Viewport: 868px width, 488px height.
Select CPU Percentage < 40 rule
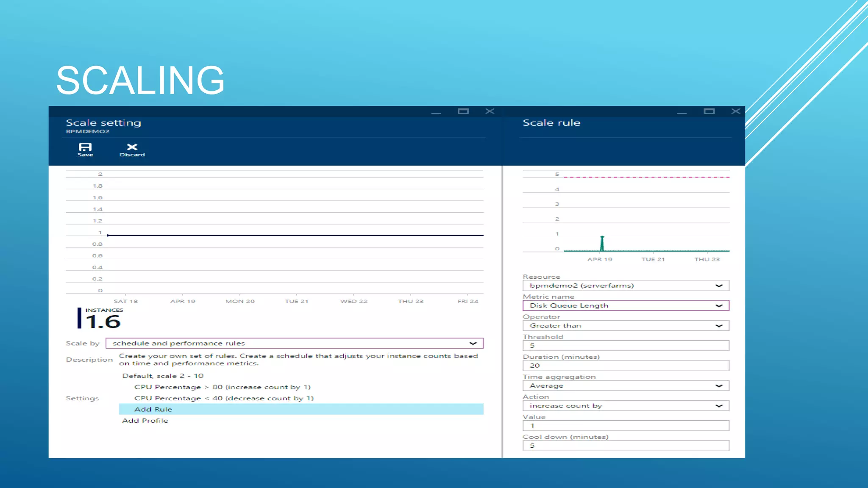(x=224, y=398)
